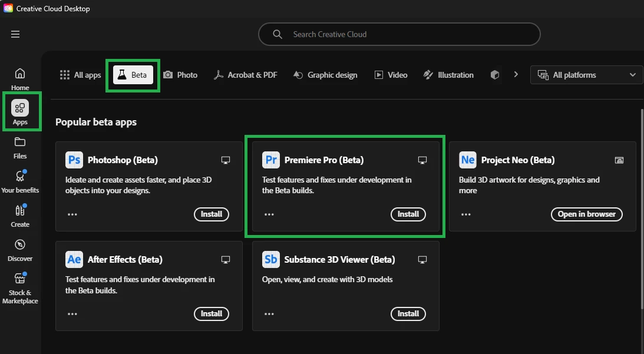Click the 3D cube category icon

(x=495, y=75)
